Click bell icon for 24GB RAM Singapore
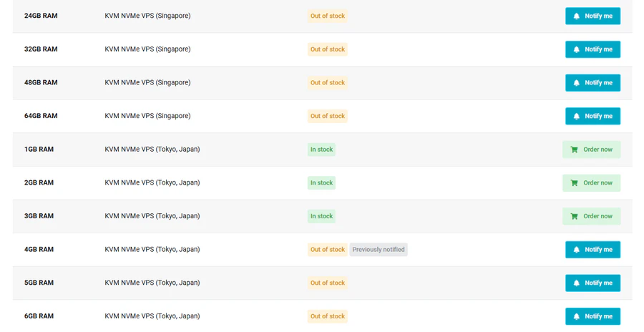This screenshot has height=332, width=644. pyautogui.click(x=577, y=16)
